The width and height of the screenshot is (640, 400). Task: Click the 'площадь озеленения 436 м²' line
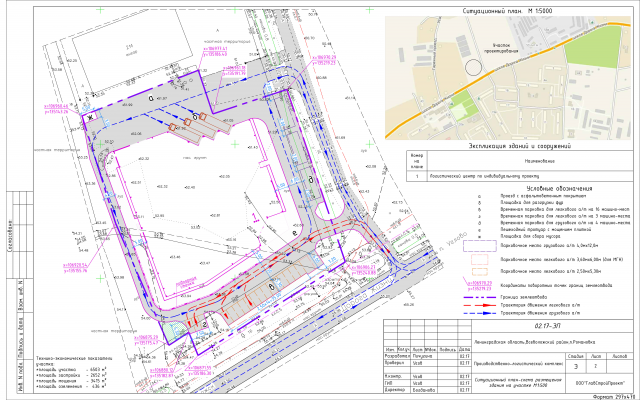point(71,386)
